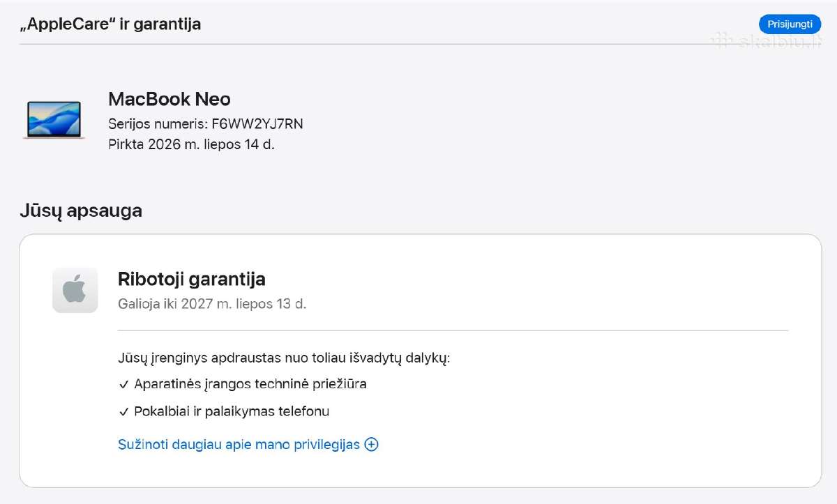This screenshot has width=837, height=504.
Task: Click the expiry text 'Galioja iki 2027 m. liepos 13 d.'
Action: (212, 304)
